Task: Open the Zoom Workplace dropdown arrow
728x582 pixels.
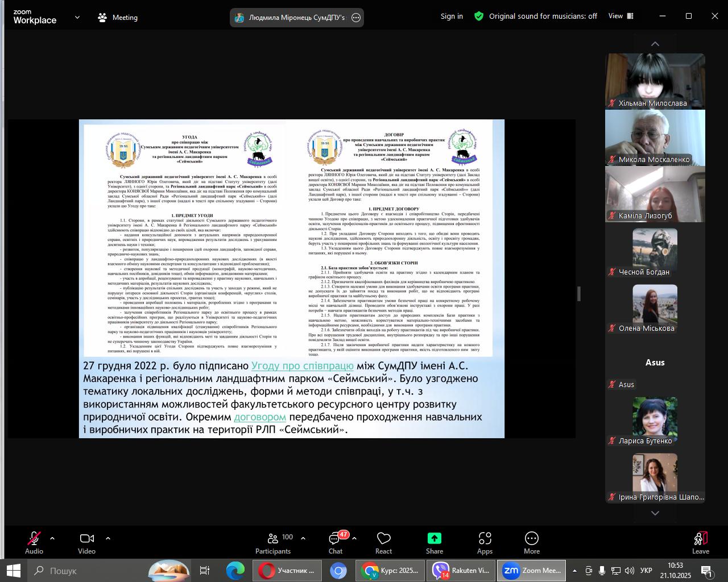Action: [x=77, y=18]
